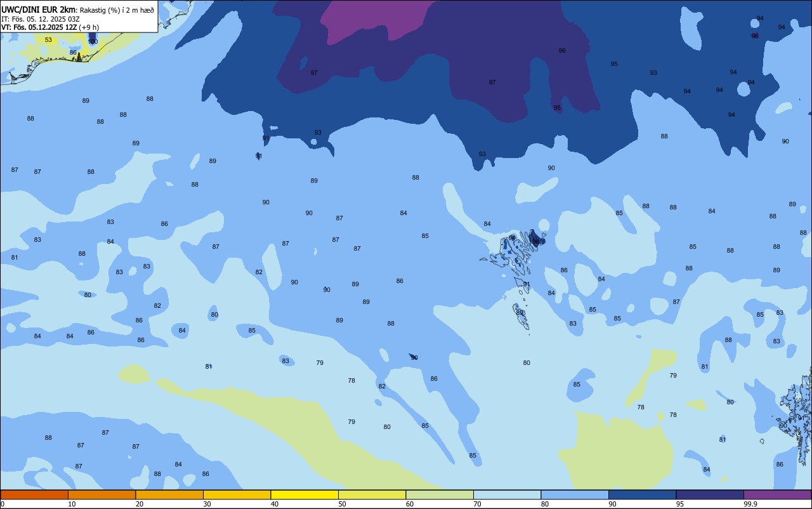Select the purple above-99.9 legend segment
The height and width of the screenshot is (509, 812).
(777, 494)
